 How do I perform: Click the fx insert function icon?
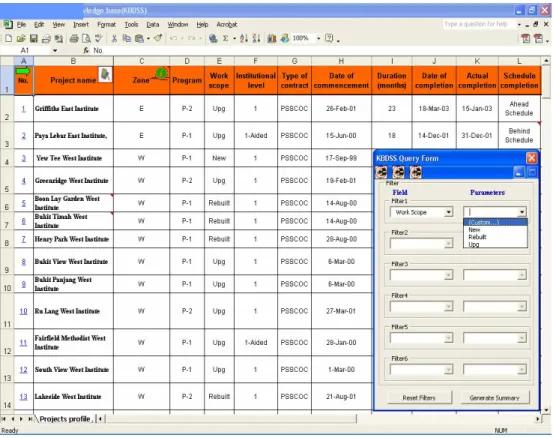[86, 50]
